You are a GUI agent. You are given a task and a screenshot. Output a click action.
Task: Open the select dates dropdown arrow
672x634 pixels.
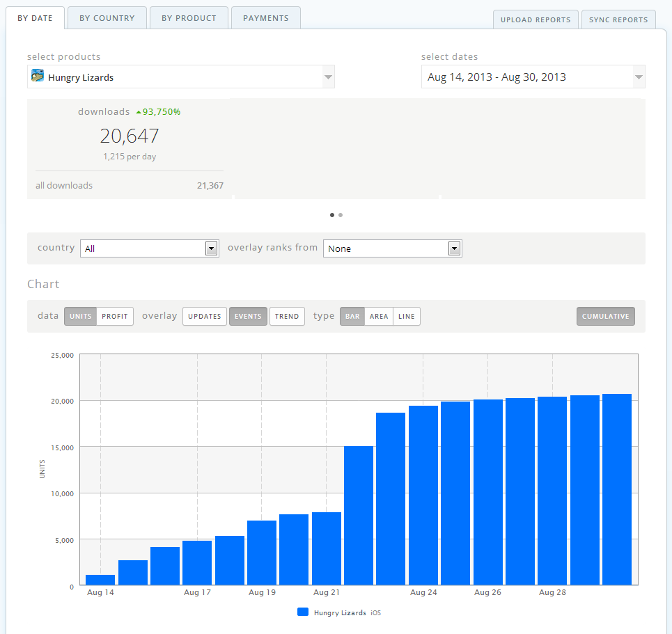click(639, 77)
